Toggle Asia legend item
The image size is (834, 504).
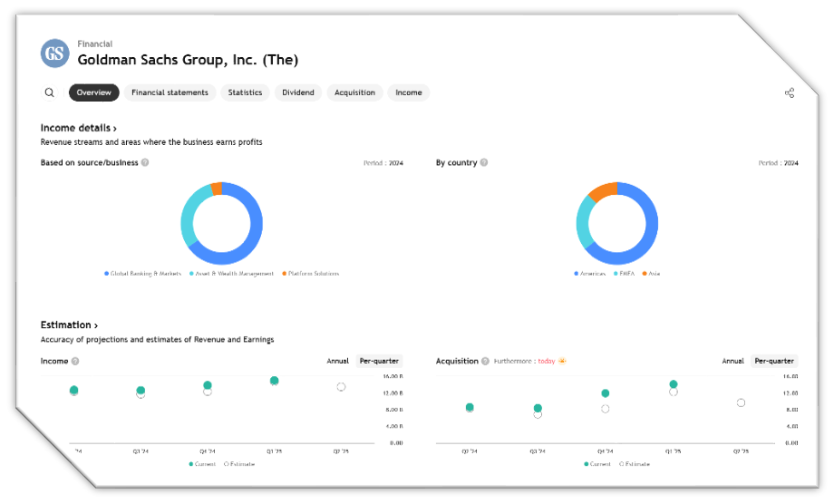[651, 273]
